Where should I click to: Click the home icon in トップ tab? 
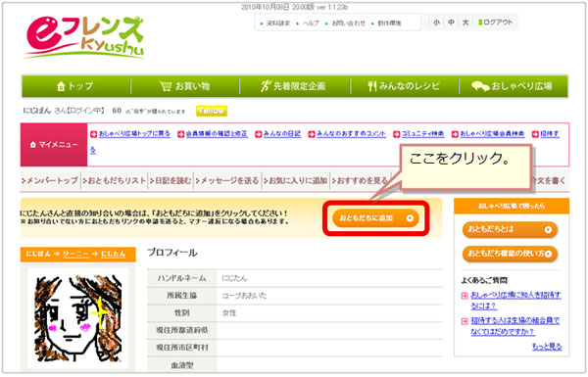61,86
